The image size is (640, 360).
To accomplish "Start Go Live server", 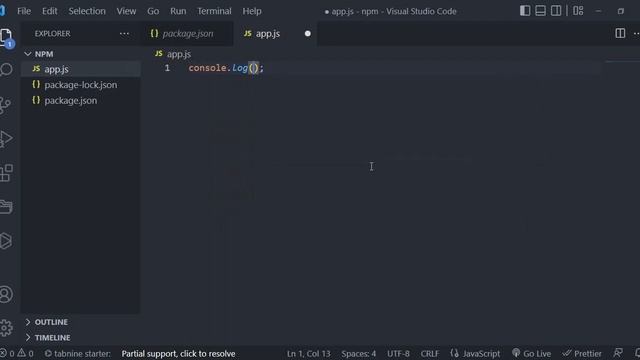I will click(x=531, y=353).
